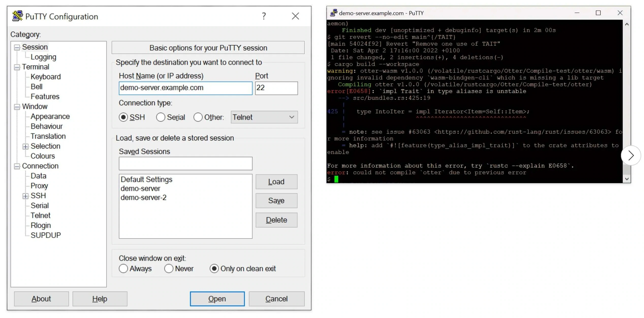Click Save button for current session
Viewport: 644px width, 318px height.
click(x=276, y=201)
